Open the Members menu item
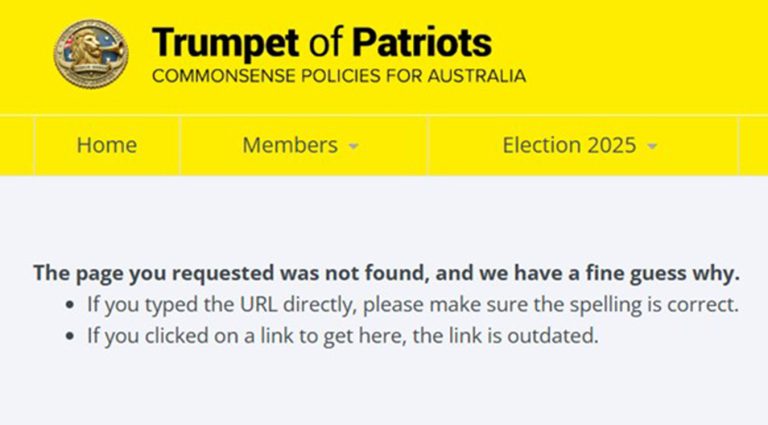The height and width of the screenshot is (425, 768). pos(290,145)
